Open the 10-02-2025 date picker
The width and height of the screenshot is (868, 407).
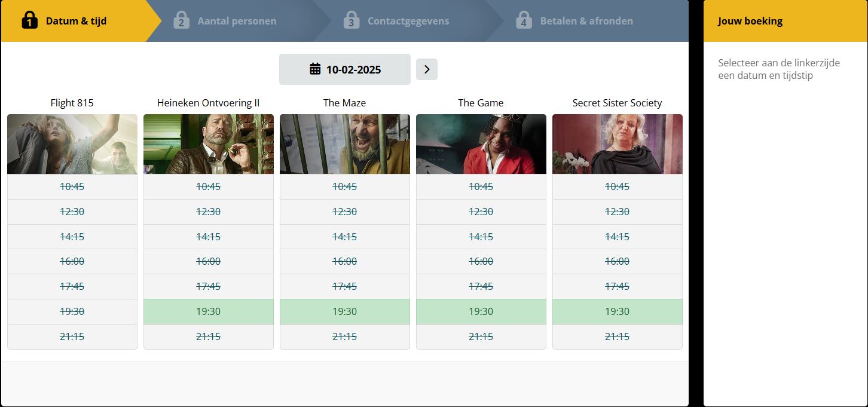tap(345, 69)
